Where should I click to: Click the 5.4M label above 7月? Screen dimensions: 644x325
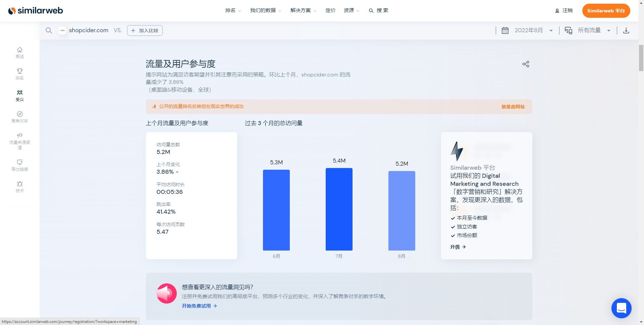[339, 161]
